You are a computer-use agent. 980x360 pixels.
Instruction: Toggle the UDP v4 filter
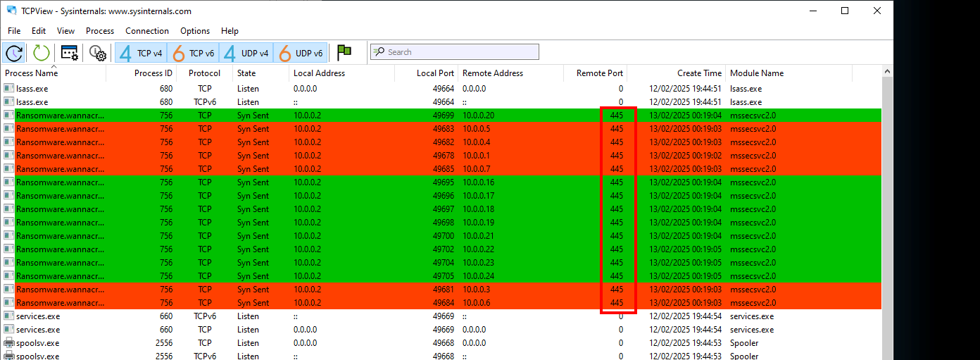[246, 53]
